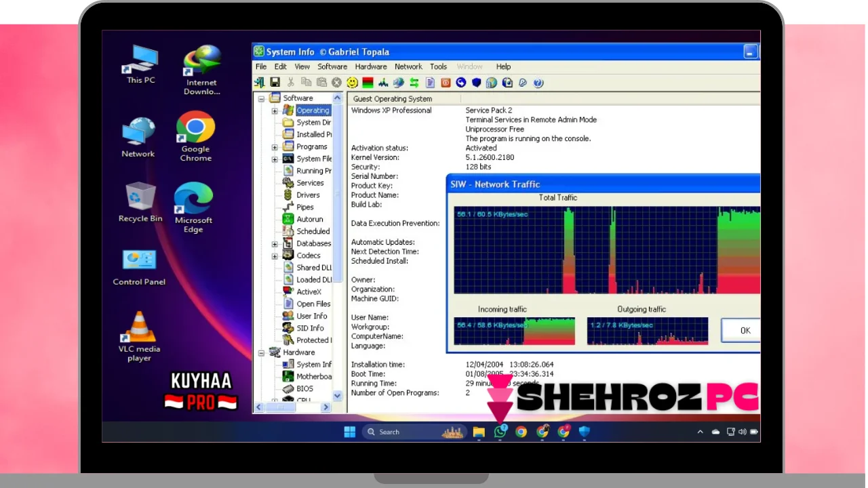Select the Pipes tree item
The image size is (868, 488).
(305, 207)
